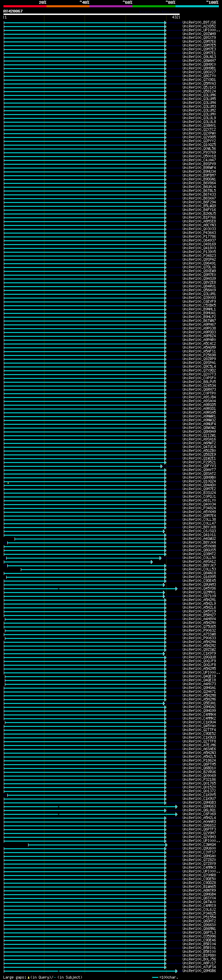Viewport: 222px width, 980px height.
Task: Select the UniRef100_P34824 label
Action: 199,508
